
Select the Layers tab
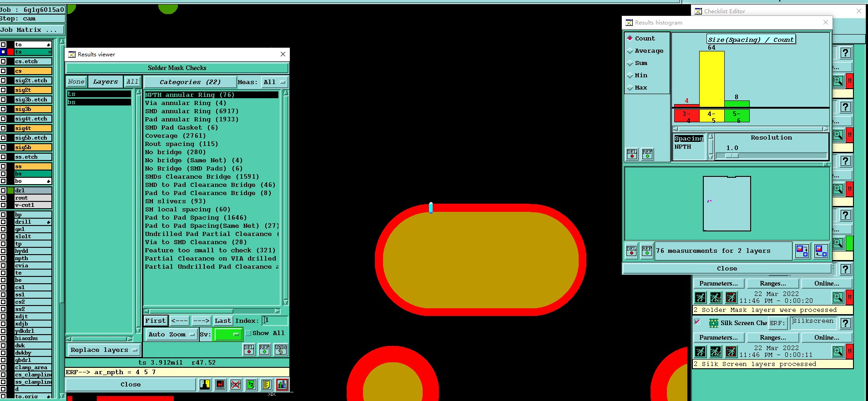click(x=106, y=82)
